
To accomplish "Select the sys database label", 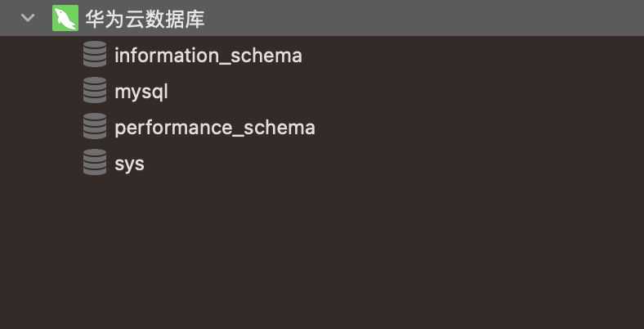I will pos(129,164).
